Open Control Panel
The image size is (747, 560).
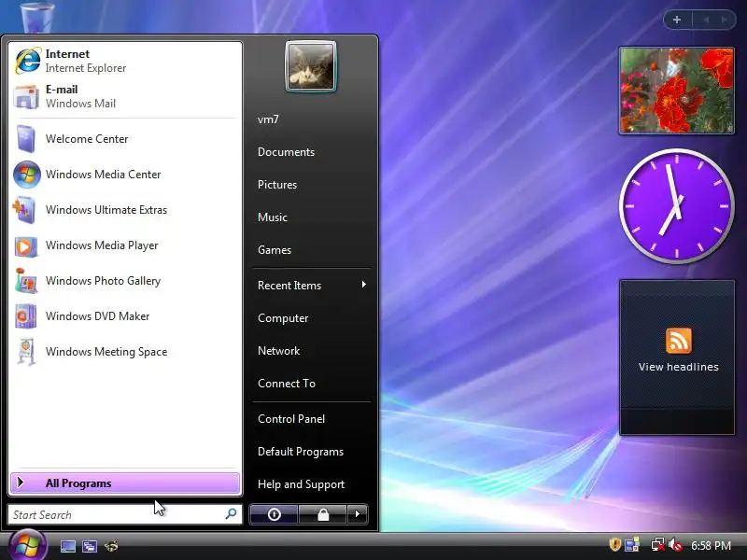(x=291, y=419)
